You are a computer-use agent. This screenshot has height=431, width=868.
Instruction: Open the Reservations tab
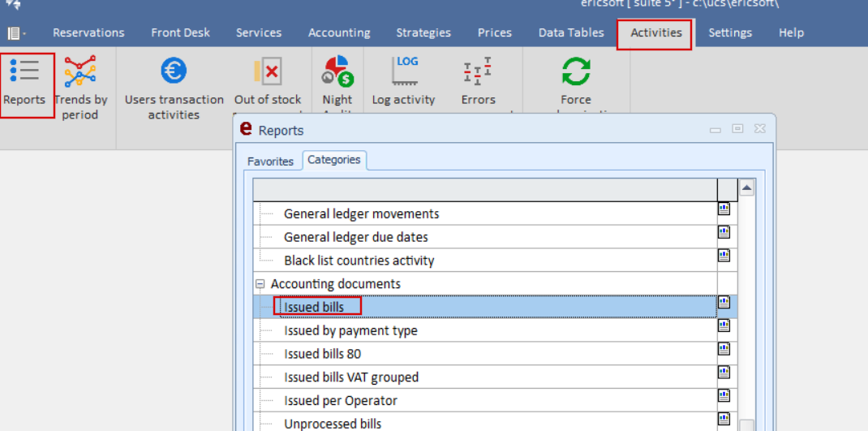(x=88, y=32)
